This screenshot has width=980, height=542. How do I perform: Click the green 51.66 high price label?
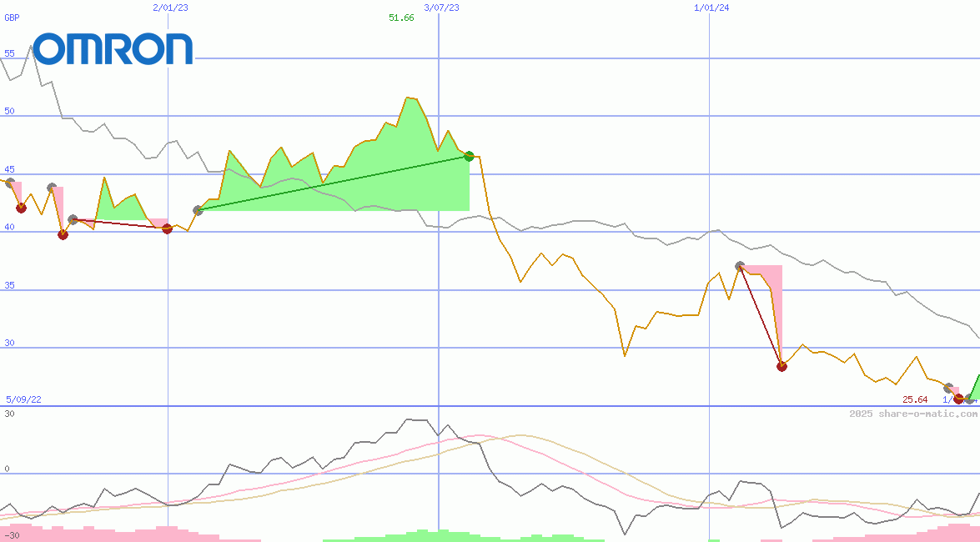(x=401, y=18)
